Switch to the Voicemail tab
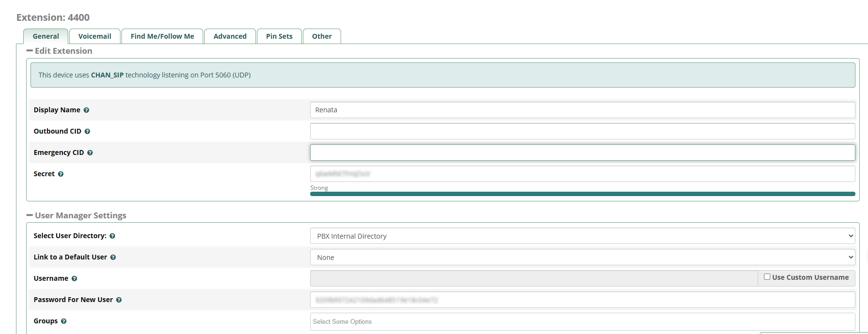This screenshot has height=334, width=868. [x=95, y=36]
